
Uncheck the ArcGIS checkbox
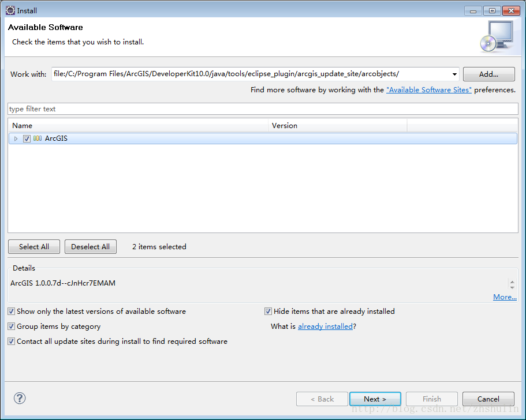coord(27,138)
